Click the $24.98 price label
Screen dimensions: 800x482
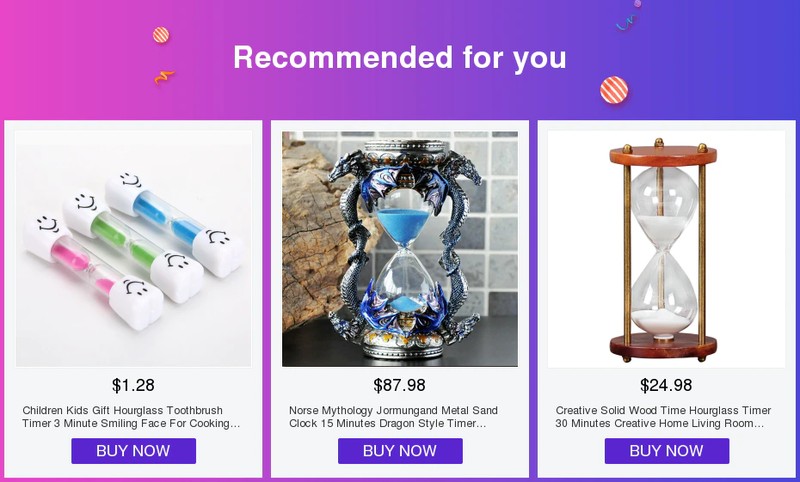(x=666, y=385)
